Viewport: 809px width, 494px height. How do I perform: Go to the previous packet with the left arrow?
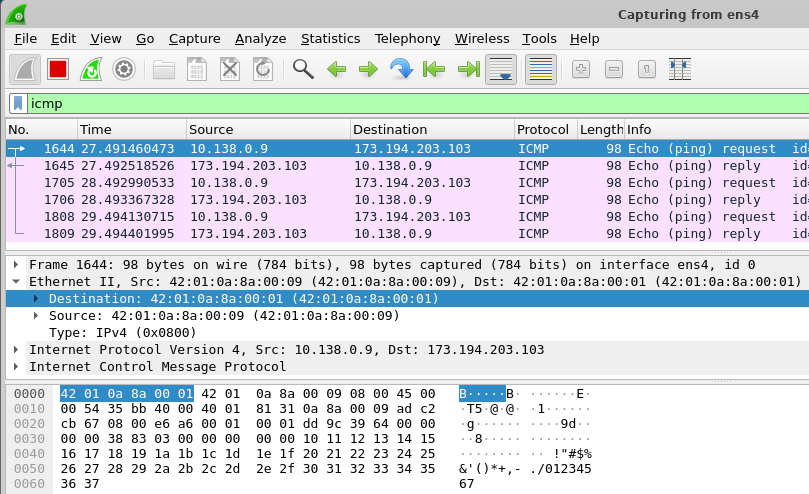click(x=336, y=69)
